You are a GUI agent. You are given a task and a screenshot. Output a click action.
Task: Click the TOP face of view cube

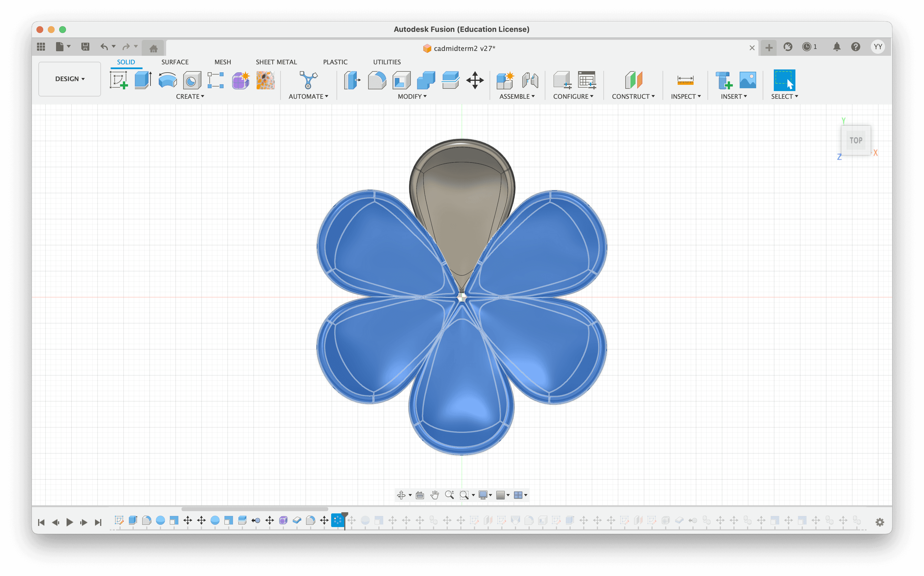point(856,140)
